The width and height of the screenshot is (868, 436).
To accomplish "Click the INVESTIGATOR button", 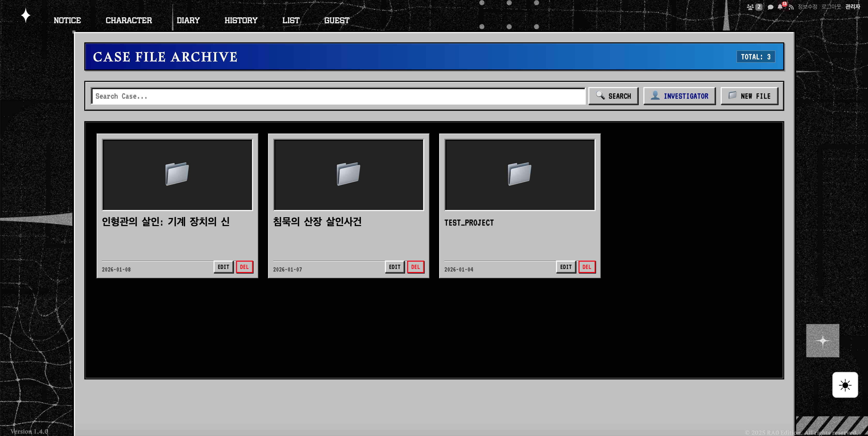I will click(679, 96).
